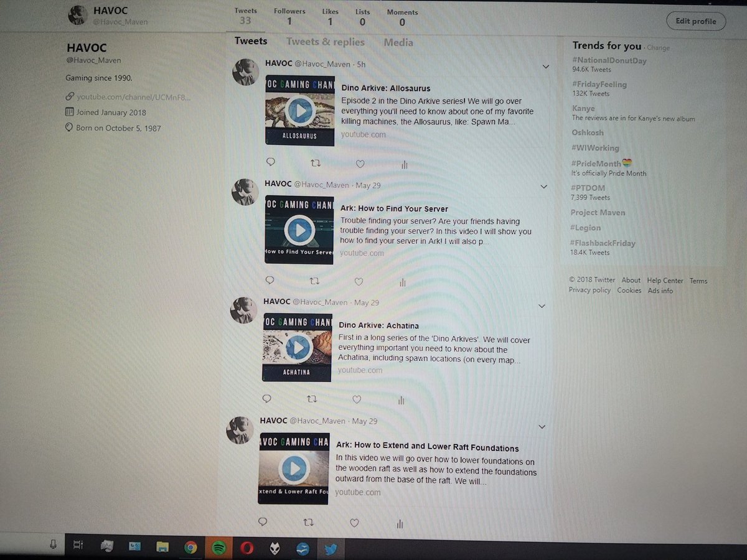Reply to the Dino Arkive: Allosaurus tweet

point(270,162)
